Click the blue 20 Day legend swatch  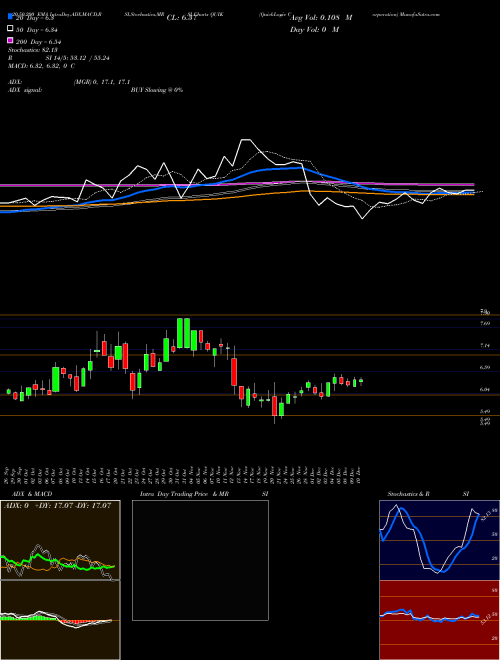[10, 17]
